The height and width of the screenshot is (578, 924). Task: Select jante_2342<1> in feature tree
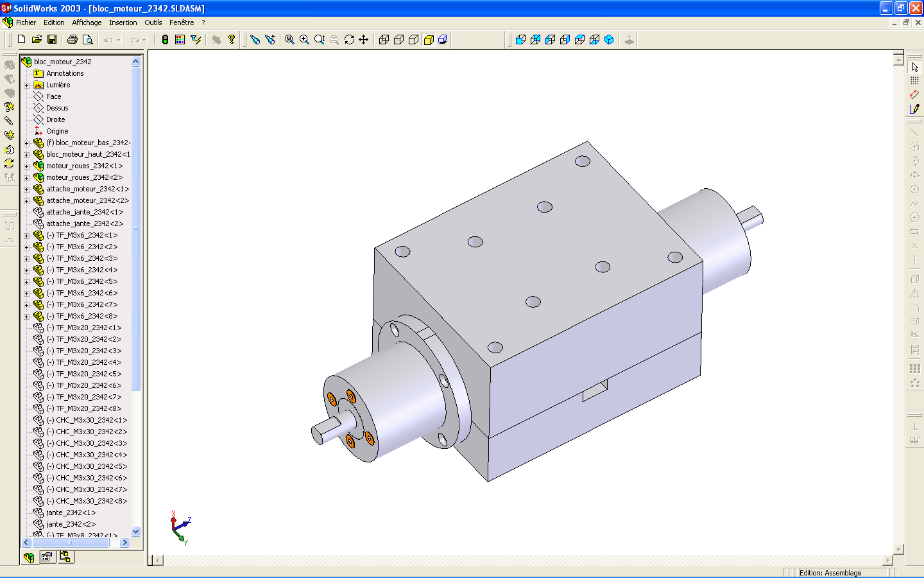coord(71,512)
